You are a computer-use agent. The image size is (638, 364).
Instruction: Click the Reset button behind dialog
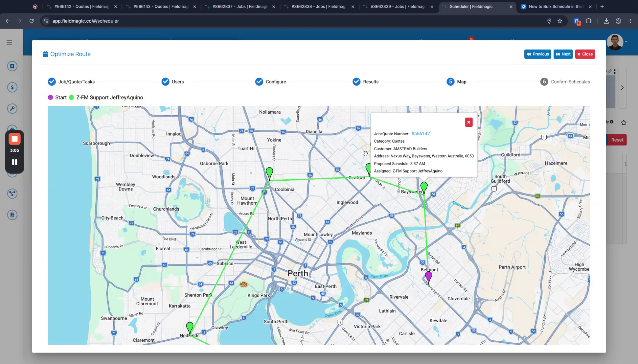(617, 140)
